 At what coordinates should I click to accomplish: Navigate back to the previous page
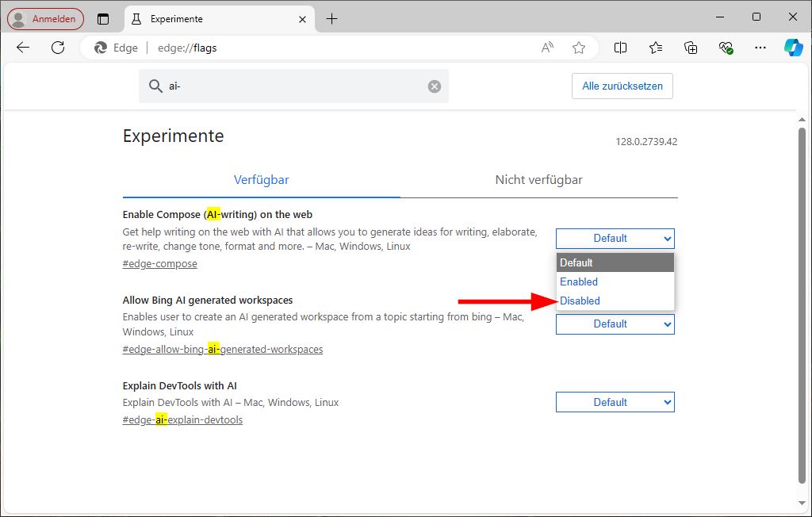22,48
